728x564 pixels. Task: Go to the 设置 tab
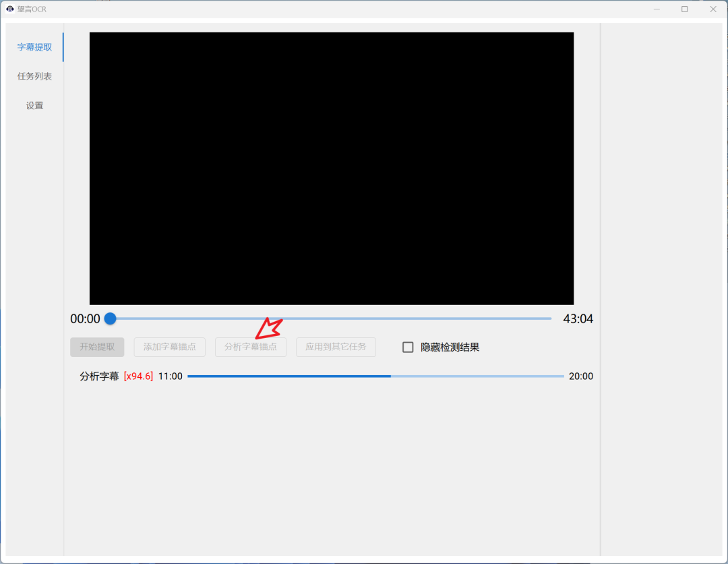(34, 105)
